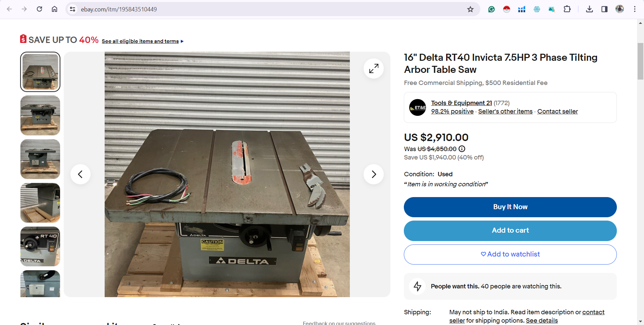The width and height of the screenshot is (644, 325).
Task: Click Add to watchlist button
Action: point(510,254)
